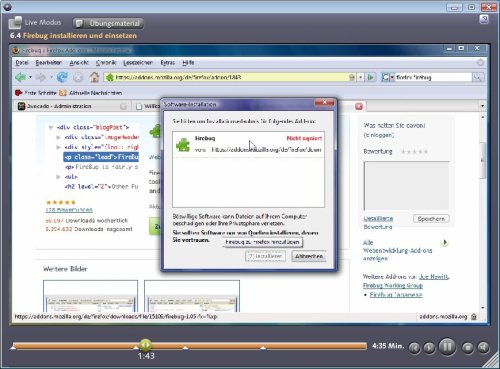Pause the video with the pause button

click(x=447, y=347)
